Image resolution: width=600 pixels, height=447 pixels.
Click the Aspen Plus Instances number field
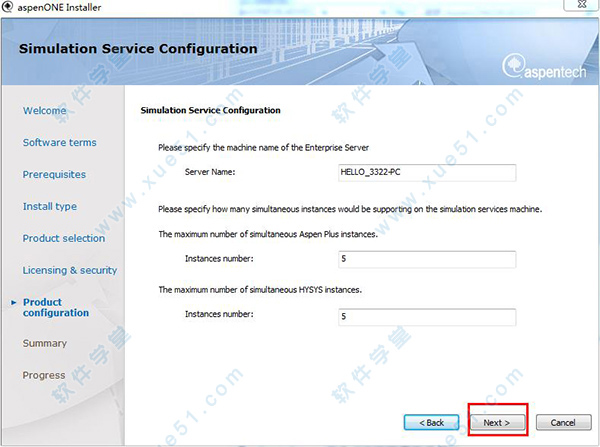pyautogui.click(x=427, y=259)
